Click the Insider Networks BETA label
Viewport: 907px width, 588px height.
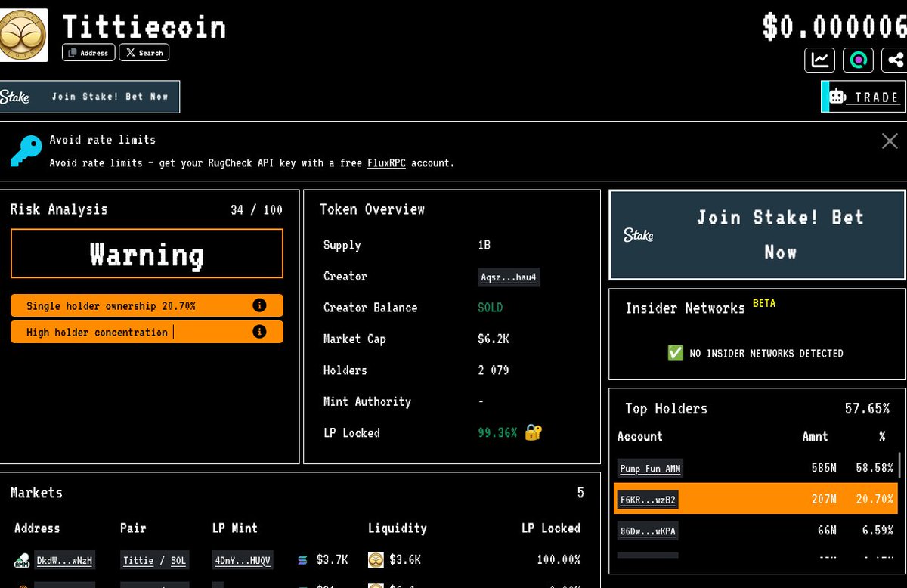(764, 303)
